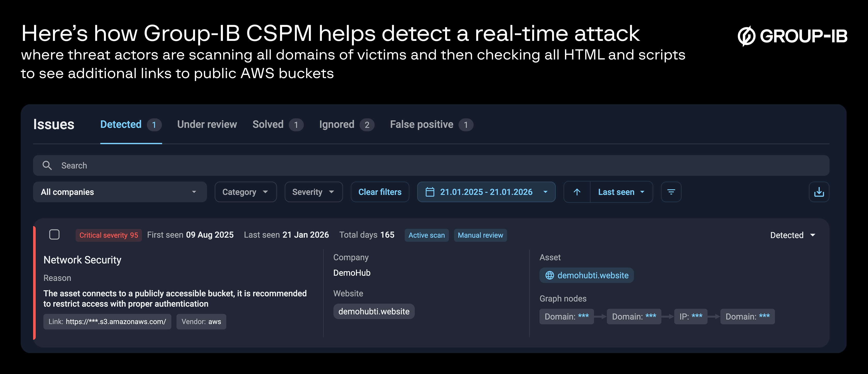Click the download export icon
This screenshot has width=868, height=374.
coord(819,192)
